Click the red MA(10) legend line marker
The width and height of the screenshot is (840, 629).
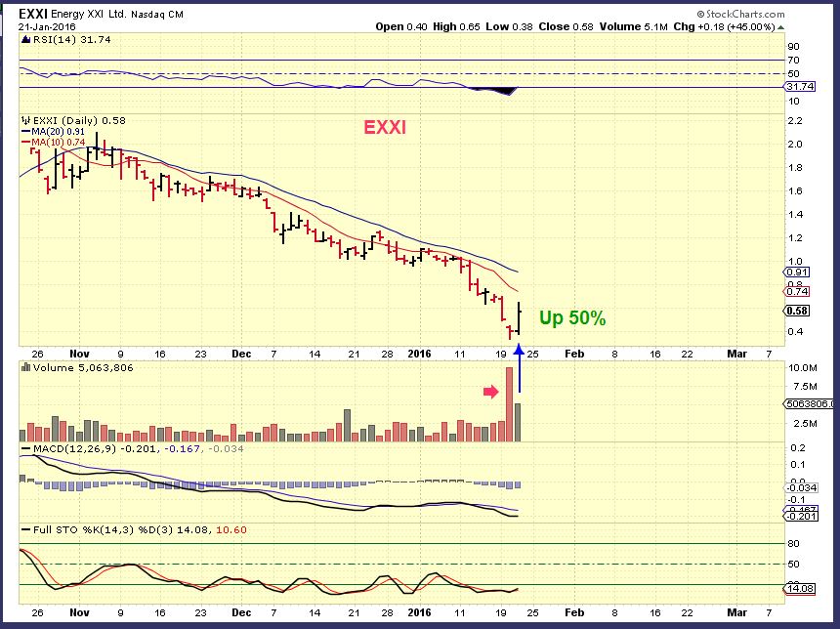tap(25, 143)
